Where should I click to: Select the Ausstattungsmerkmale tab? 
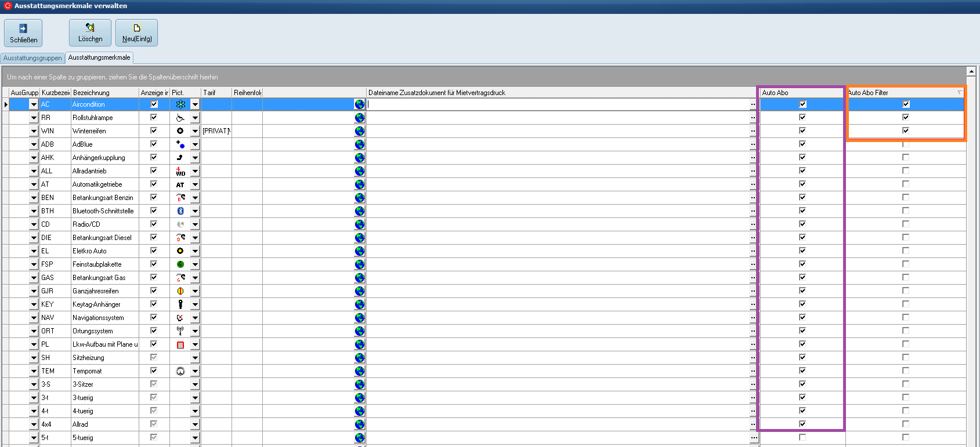pyautogui.click(x=99, y=57)
